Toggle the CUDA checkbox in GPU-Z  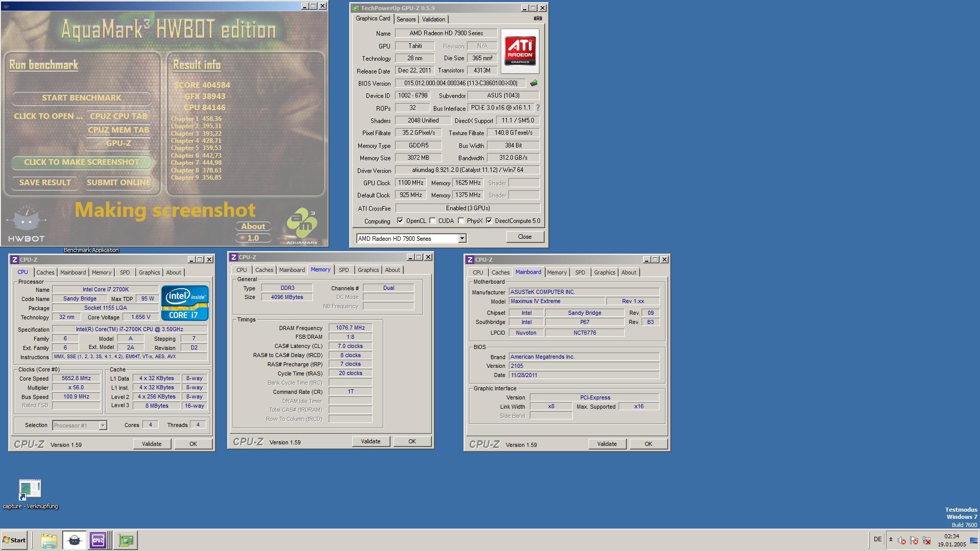click(432, 221)
